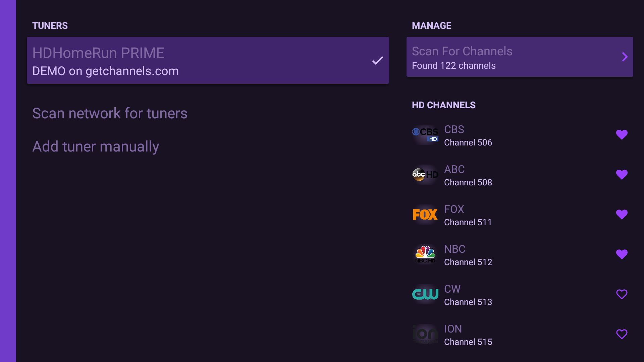Click the ABC HD logo

click(x=425, y=175)
